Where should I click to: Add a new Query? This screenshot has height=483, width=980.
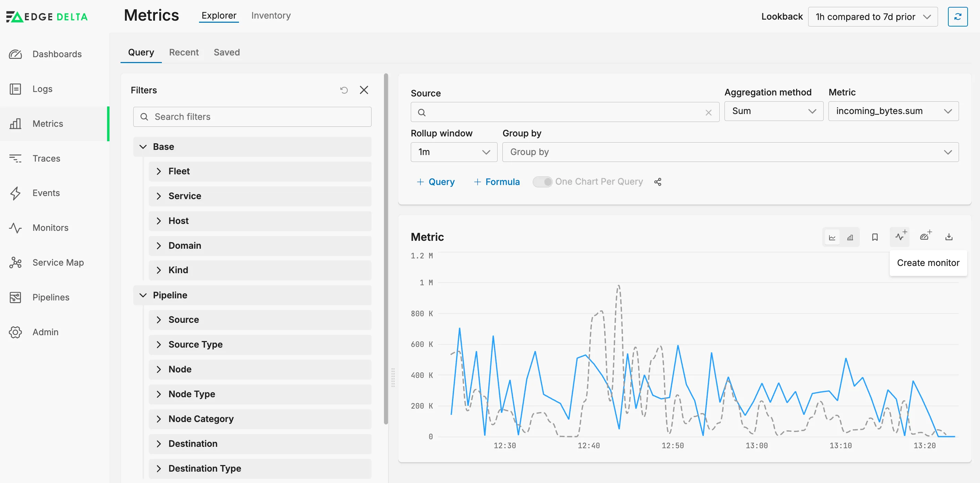click(x=436, y=182)
